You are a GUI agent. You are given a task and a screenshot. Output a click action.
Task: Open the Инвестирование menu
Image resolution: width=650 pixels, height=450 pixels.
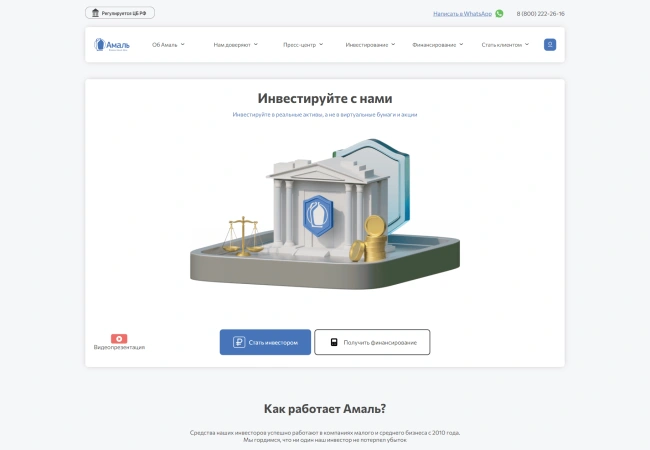[369, 45]
